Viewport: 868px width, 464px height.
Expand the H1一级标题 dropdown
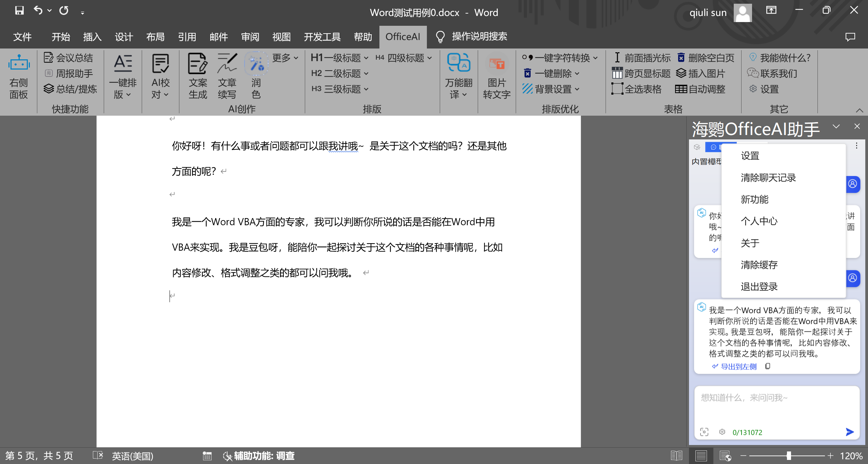point(366,58)
